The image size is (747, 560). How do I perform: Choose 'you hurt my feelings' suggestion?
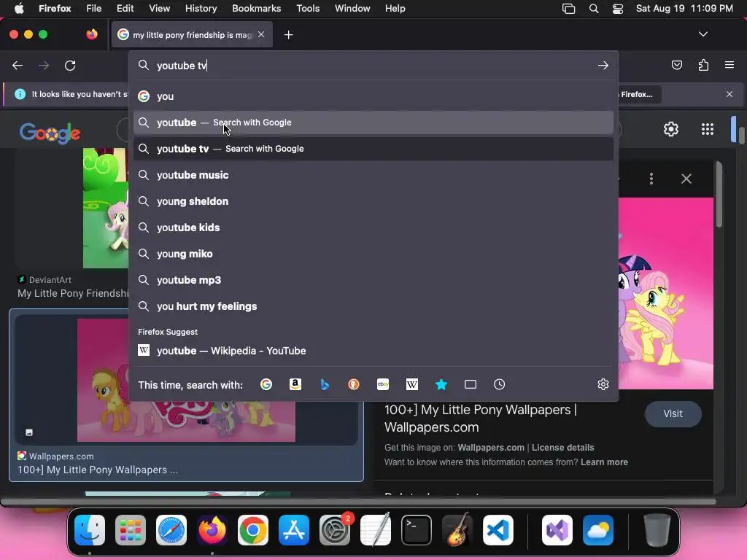(373, 306)
